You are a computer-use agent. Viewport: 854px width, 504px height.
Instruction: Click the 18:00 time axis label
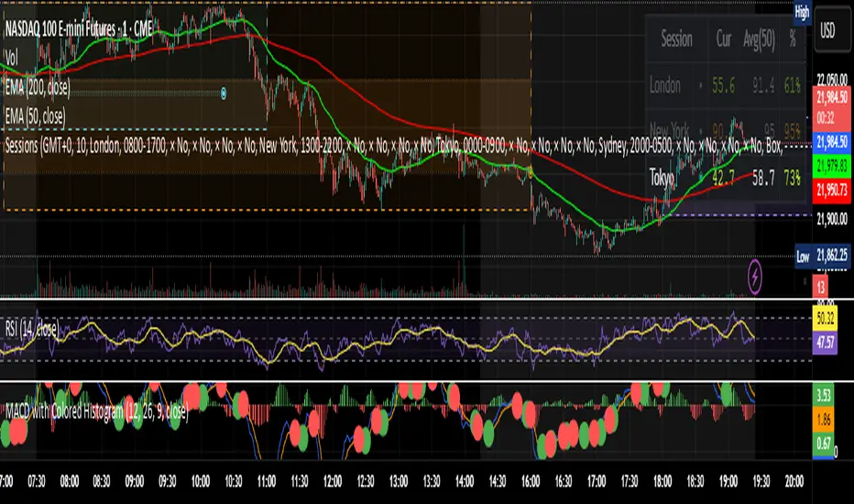pyautogui.click(x=662, y=481)
